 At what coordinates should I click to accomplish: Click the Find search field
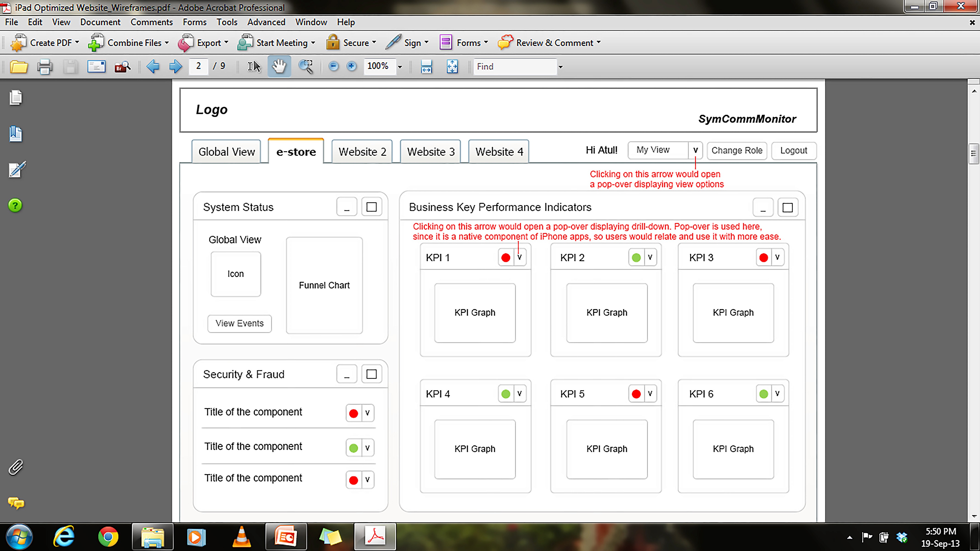pyautogui.click(x=514, y=67)
